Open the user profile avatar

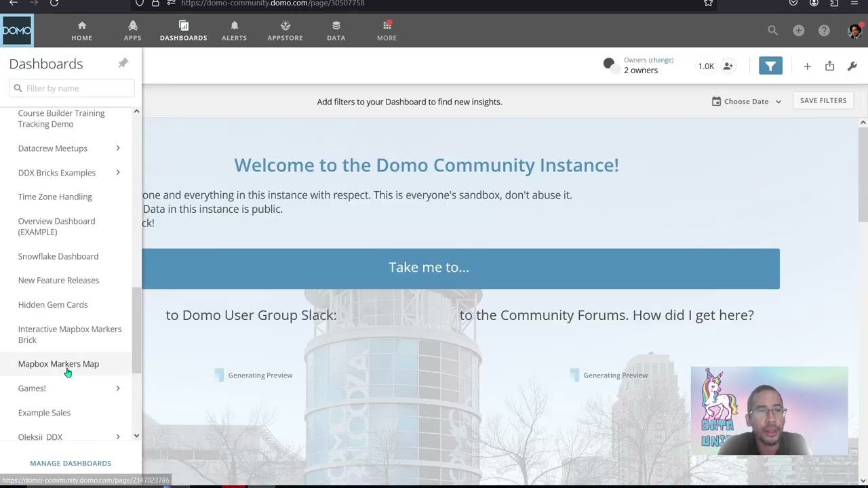click(x=854, y=30)
